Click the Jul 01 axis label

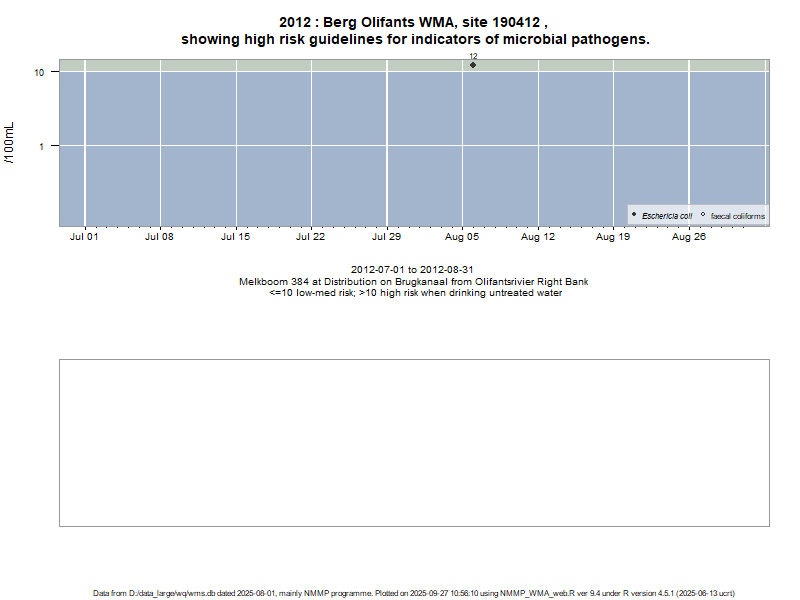84,238
